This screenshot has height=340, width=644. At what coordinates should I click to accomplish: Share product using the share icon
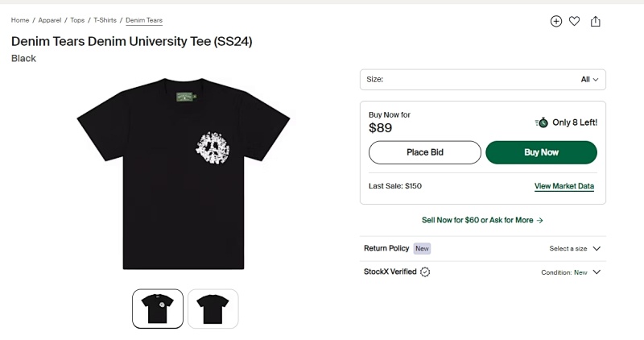[x=595, y=22]
